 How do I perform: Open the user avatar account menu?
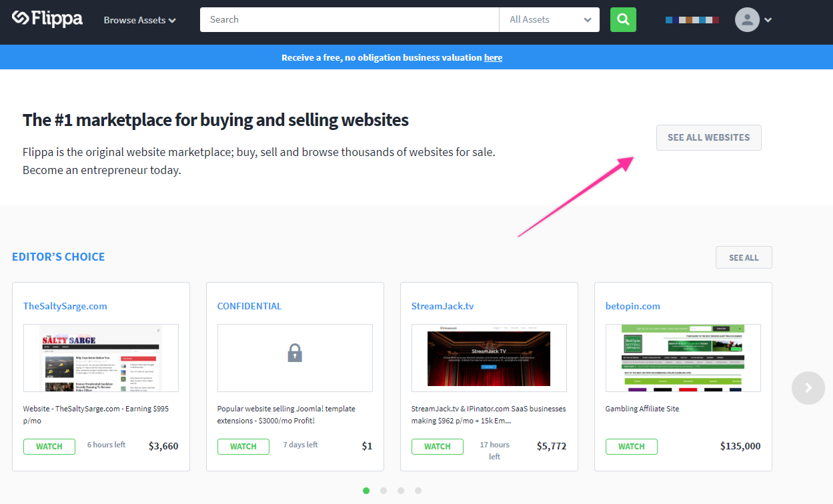tap(747, 19)
